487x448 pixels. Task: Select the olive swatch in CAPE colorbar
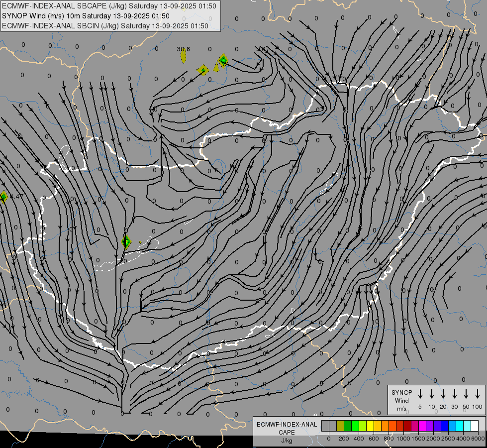point(340,426)
